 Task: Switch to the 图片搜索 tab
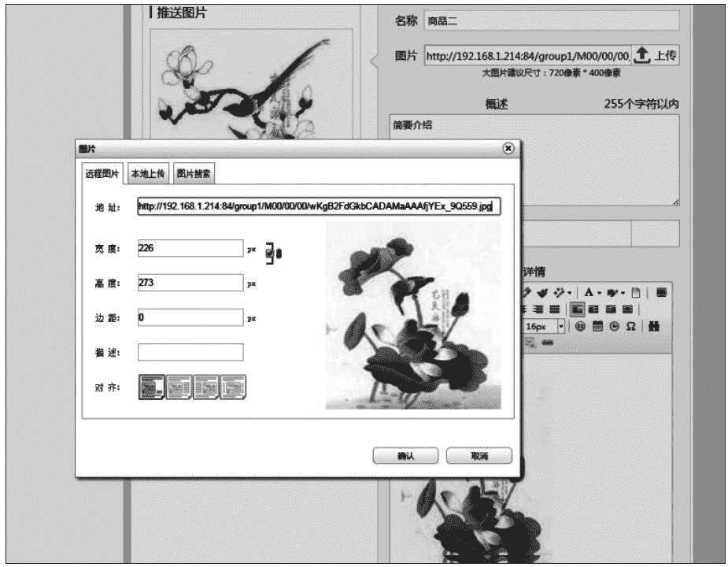pos(193,174)
